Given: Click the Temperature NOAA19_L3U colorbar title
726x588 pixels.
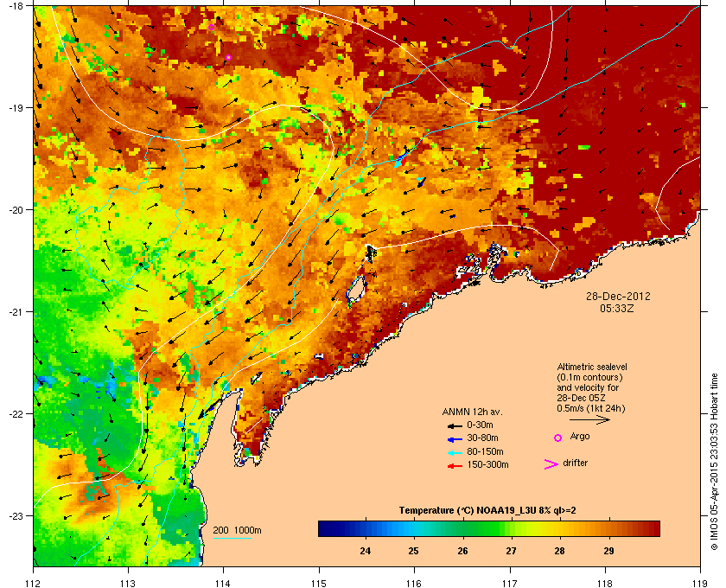Looking at the screenshot, I should 487,511.
